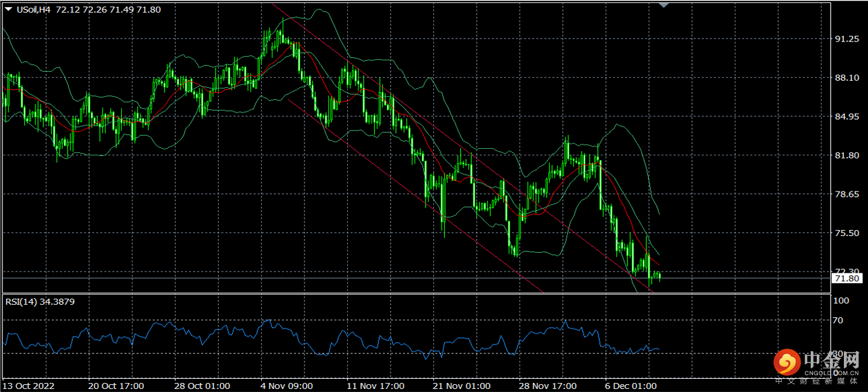The height and width of the screenshot is (392, 868).
Task: Click the 78.65 price axis label
Action: pos(845,194)
